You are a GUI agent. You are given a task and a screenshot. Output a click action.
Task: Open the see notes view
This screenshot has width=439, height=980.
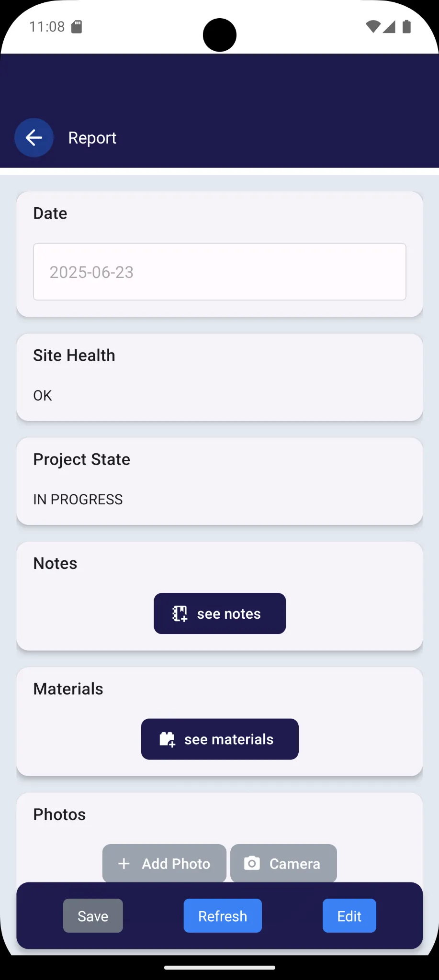coord(220,613)
